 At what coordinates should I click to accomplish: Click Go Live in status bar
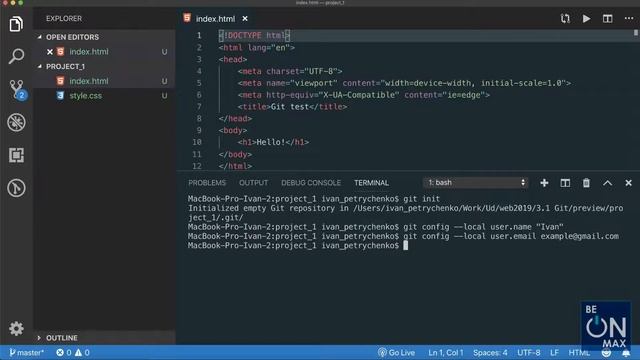pyautogui.click(x=396, y=353)
